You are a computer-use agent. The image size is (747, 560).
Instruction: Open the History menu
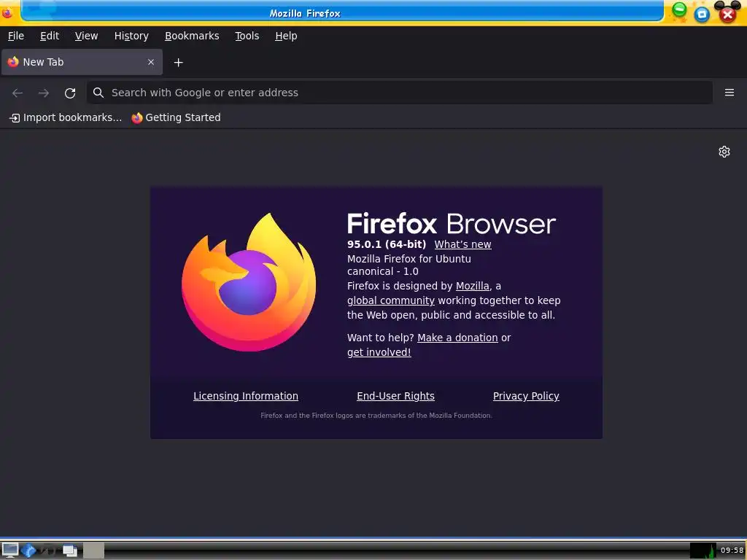[x=131, y=36]
